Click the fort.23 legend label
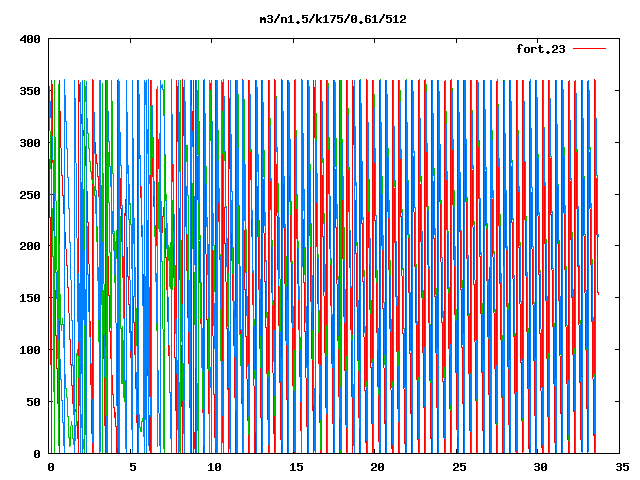 pyautogui.click(x=541, y=49)
